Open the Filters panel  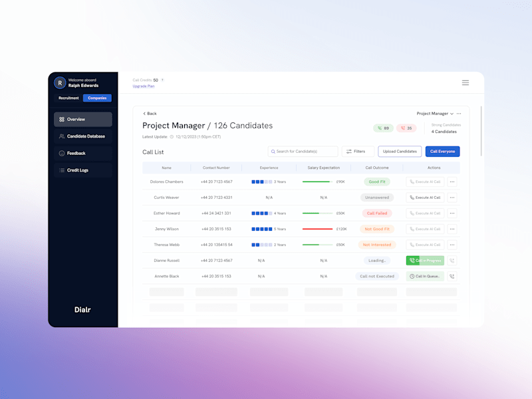[358, 152]
